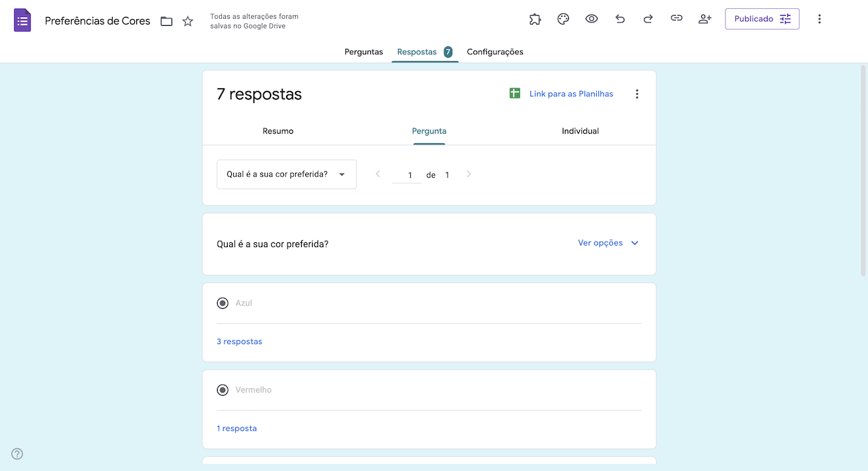The height and width of the screenshot is (471, 868).
Task: Open the Google Forms home icon
Action: (22, 20)
